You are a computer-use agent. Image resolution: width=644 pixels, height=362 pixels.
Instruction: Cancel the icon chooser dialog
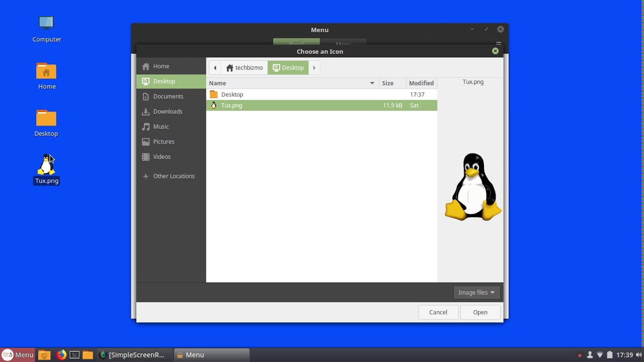click(438, 312)
